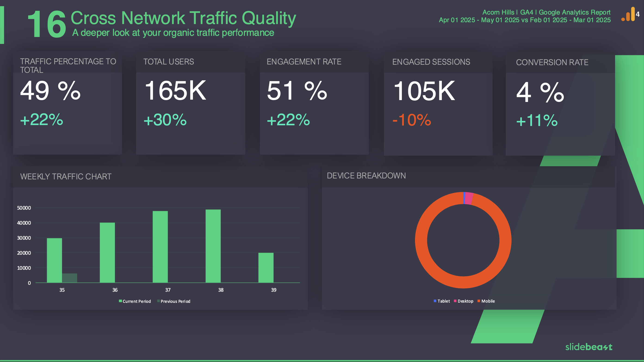This screenshot has height=362, width=644.
Task: Click the week 38 green bar
Action: pos(213,246)
